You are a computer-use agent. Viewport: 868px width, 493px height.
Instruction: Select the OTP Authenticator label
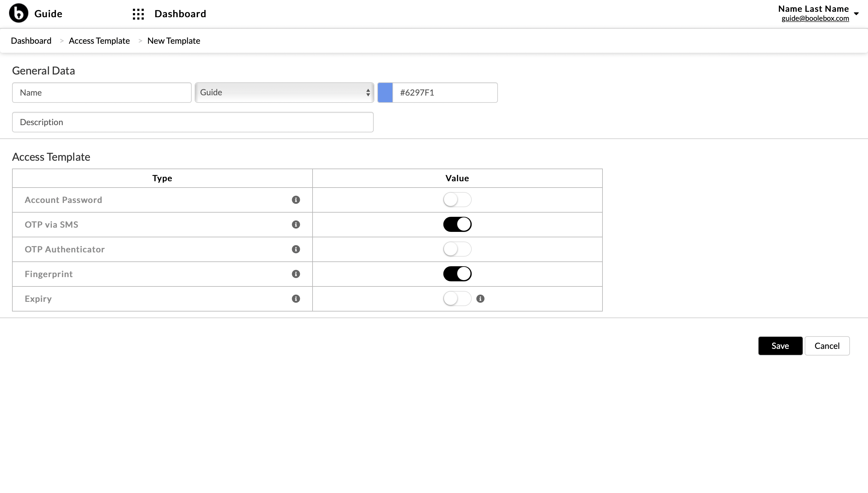point(64,249)
